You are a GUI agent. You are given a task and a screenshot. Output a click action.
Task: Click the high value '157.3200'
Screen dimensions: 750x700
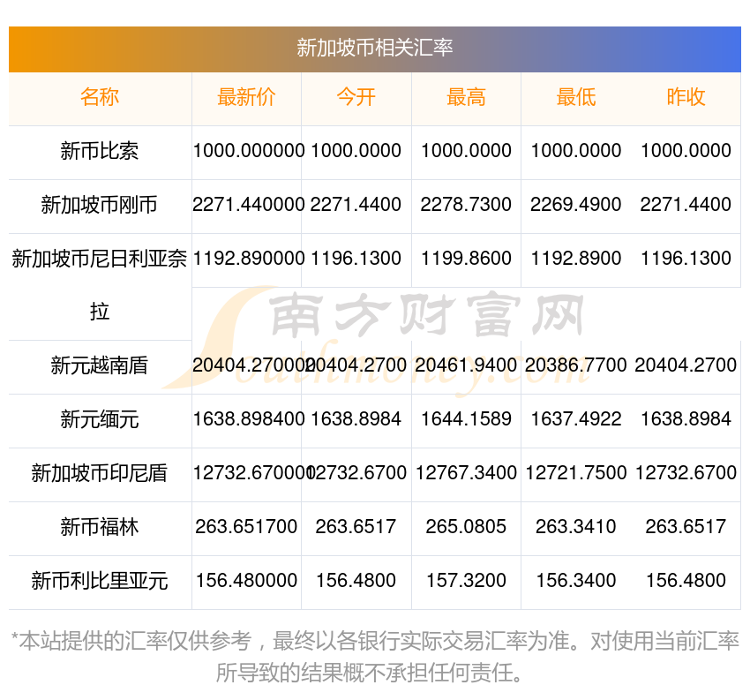(467, 580)
